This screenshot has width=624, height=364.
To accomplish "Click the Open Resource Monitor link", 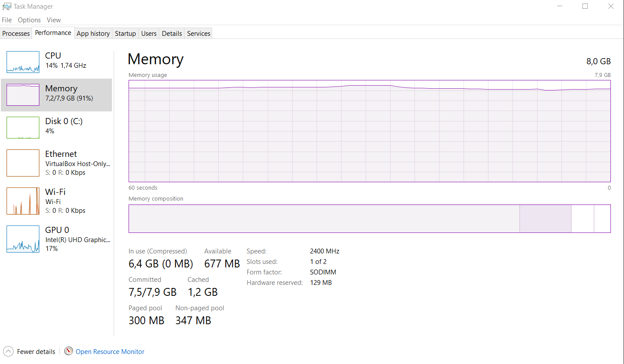I will click(x=110, y=352).
